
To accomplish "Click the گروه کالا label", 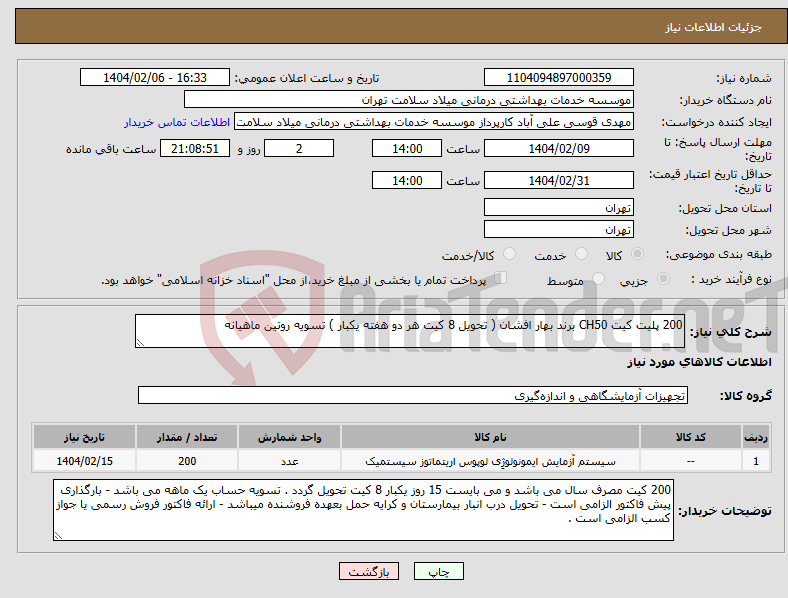I will point(746,396).
